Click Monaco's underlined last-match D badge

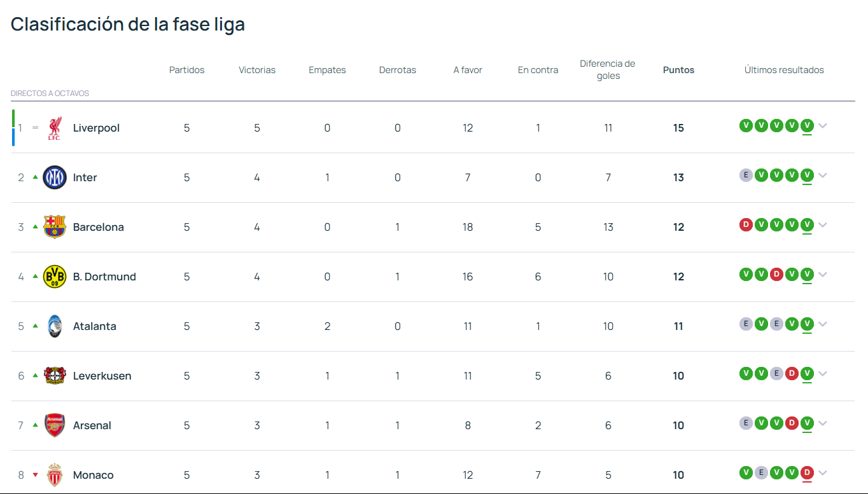tap(808, 472)
